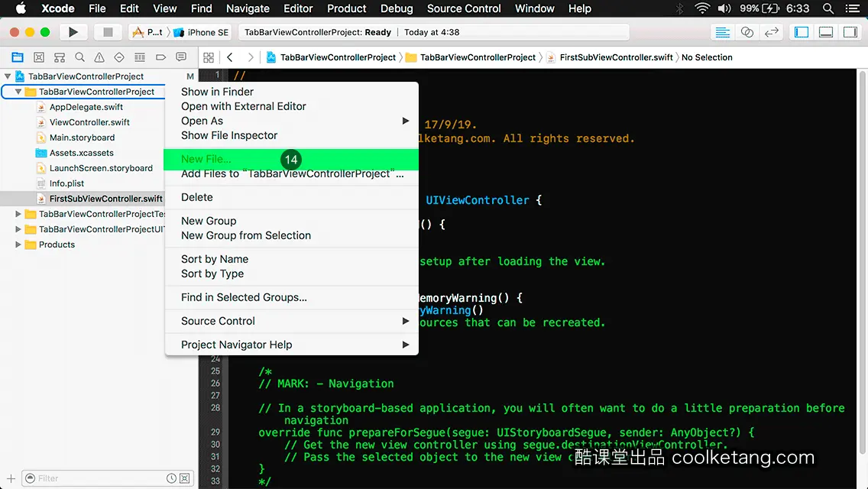Expand the TabBarViewControllerProjectUITests group
Screen dimensions: 868x489
tap(18, 229)
